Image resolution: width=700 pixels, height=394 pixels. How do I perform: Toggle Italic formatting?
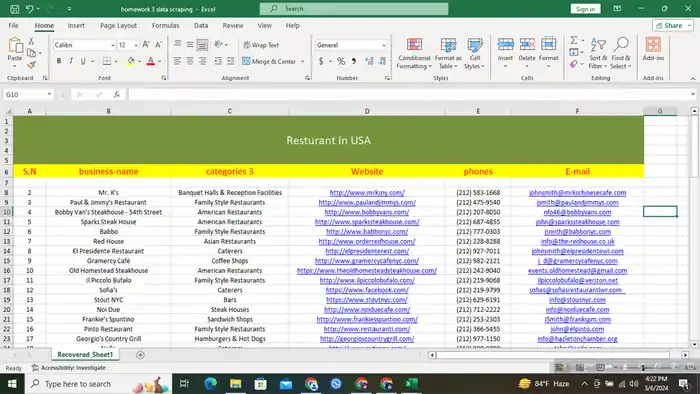[71, 61]
